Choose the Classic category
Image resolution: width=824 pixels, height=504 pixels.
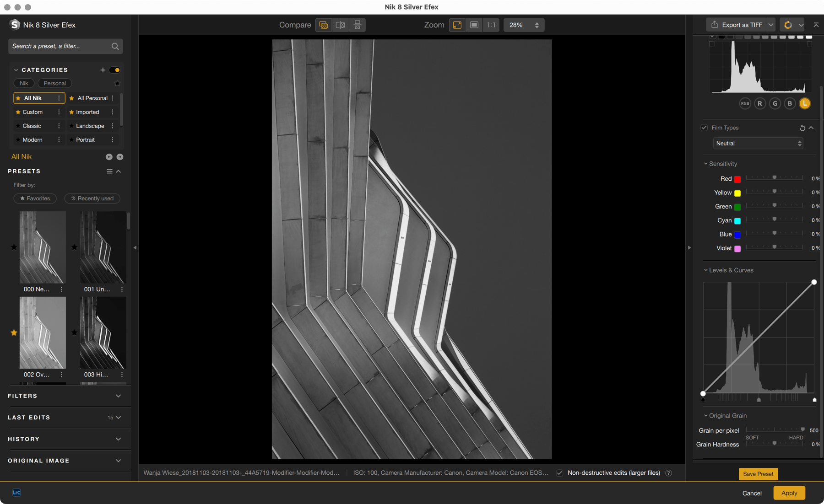pyautogui.click(x=32, y=126)
